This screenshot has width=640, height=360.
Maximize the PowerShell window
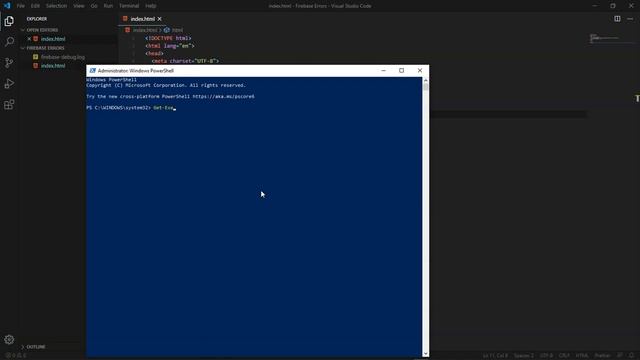402,71
